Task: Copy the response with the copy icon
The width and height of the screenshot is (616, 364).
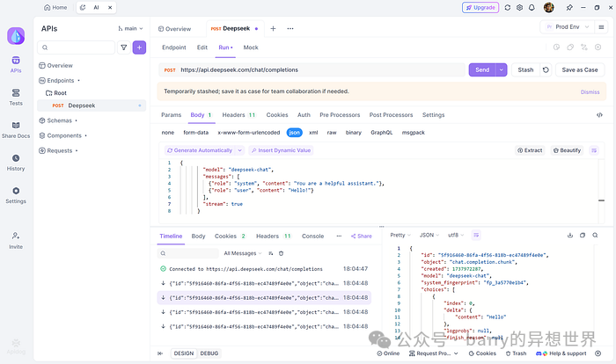Action: point(583,236)
